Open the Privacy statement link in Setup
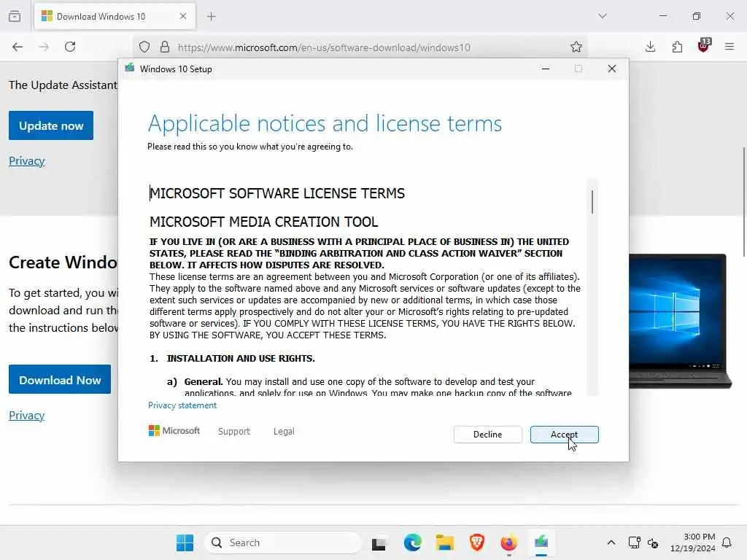This screenshot has width=747, height=560. pos(182,405)
